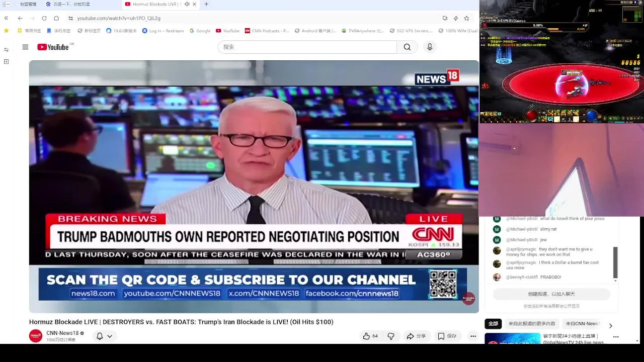
Task: Click the circular subscribe watermark on video
Action: click(x=468, y=299)
